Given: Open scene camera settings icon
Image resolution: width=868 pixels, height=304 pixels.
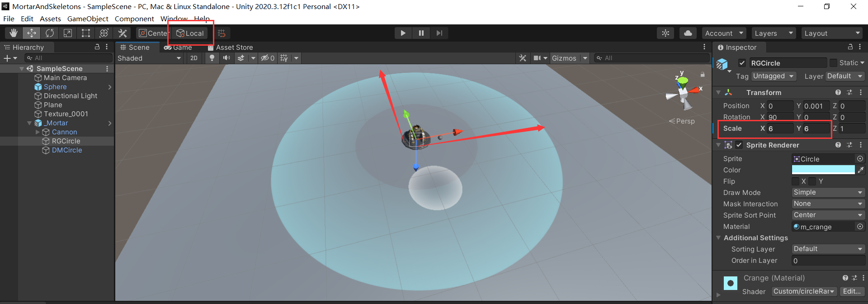Looking at the screenshot, I should pyautogui.click(x=537, y=58).
